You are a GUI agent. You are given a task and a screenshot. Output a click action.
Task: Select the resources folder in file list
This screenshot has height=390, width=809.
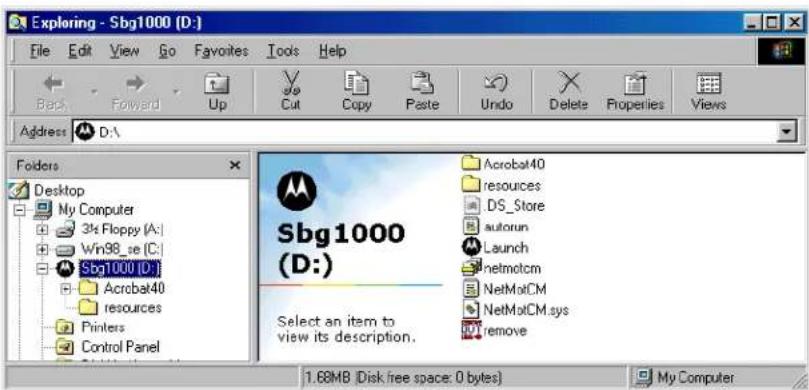pos(501,185)
